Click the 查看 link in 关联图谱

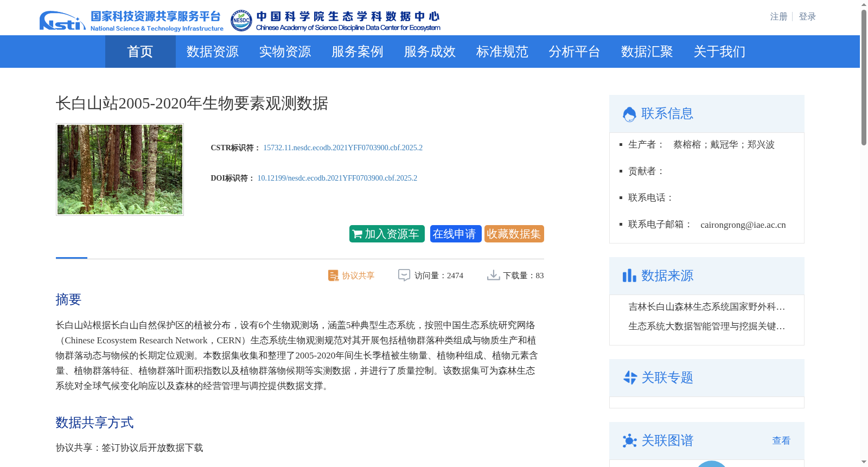point(781,440)
